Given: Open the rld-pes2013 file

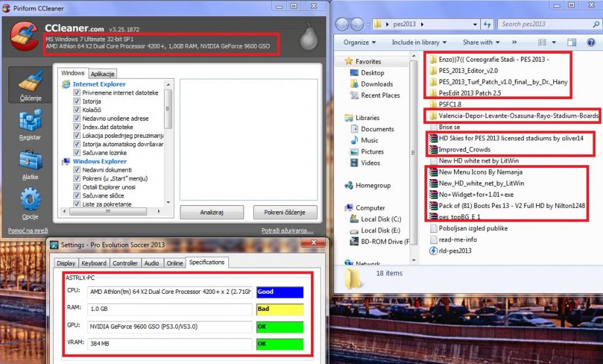Looking at the screenshot, I should (455, 251).
